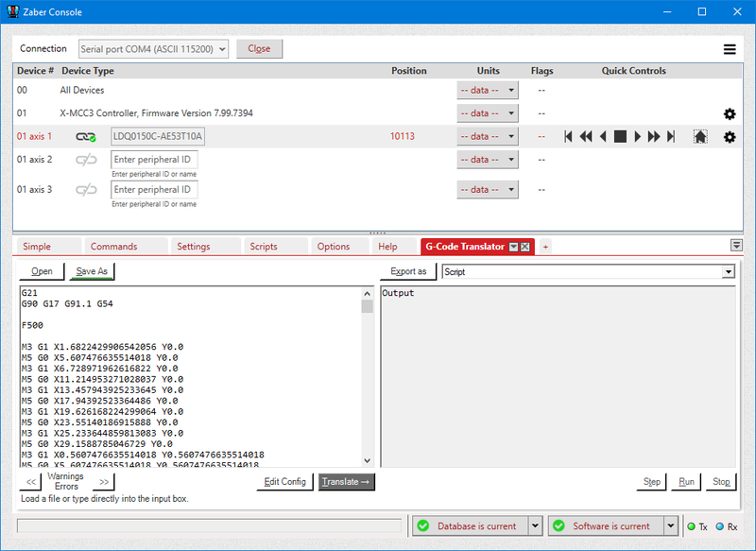Viewport: 756px width, 551px height.
Task: Home axis 1 with the home icon
Action: click(700, 137)
